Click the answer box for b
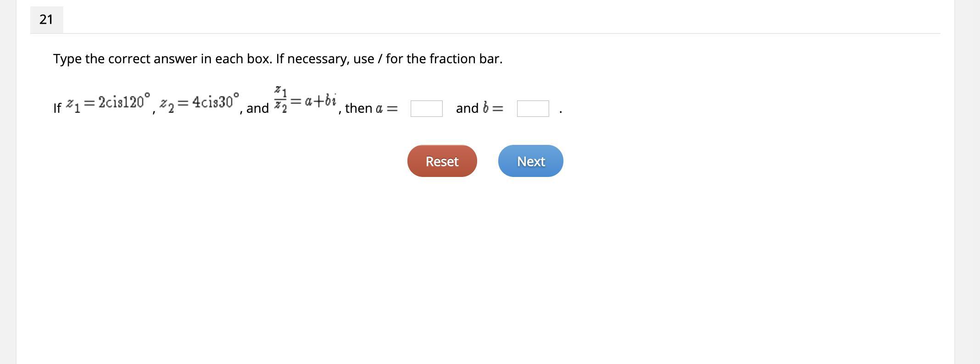This screenshot has height=364, width=980. [533, 109]
